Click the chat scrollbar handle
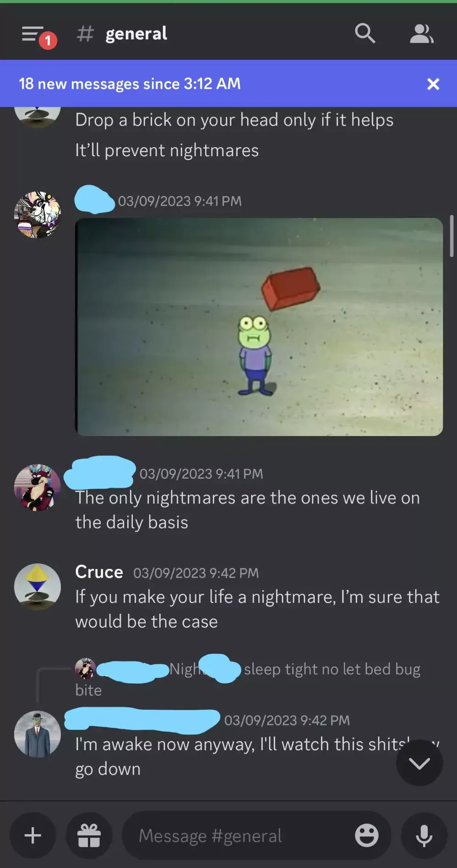This screenshot has width=457, height=868. coord(452,236)
